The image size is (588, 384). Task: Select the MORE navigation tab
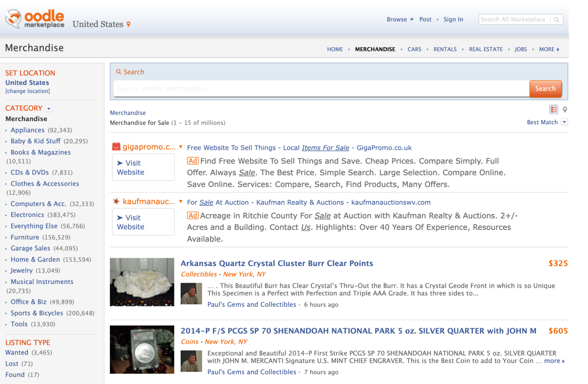[x=549, y=49]
